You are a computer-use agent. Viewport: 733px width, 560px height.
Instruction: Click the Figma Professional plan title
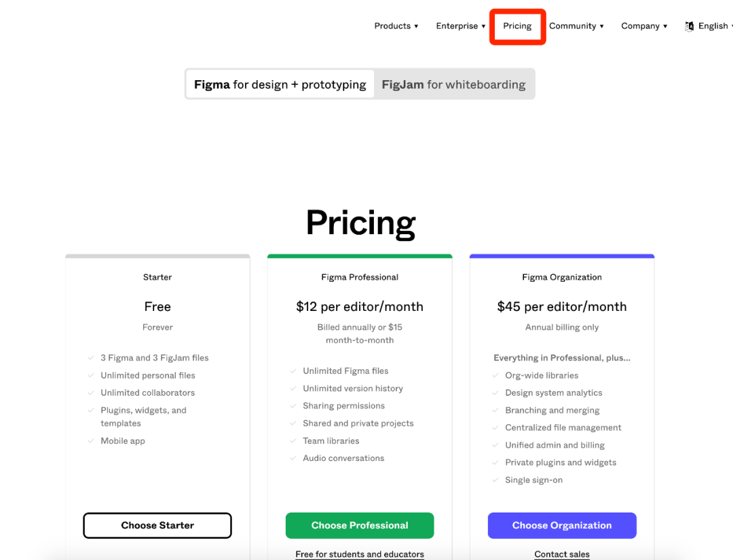pyautogui.click(x=360, y=277)
